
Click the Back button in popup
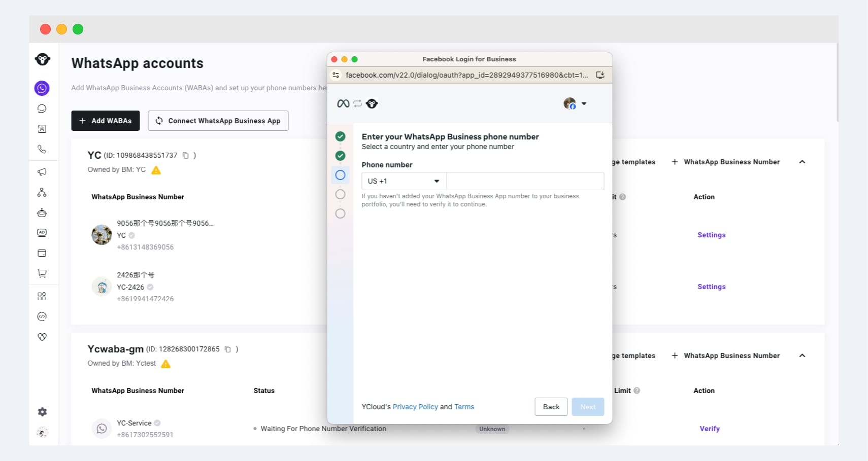[x=551, y=407]
